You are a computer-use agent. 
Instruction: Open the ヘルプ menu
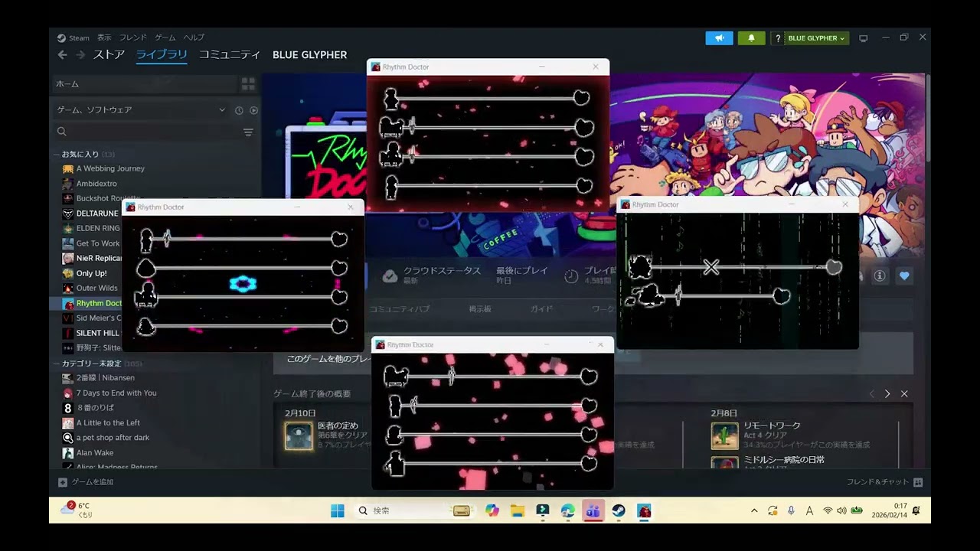(194, 37)
